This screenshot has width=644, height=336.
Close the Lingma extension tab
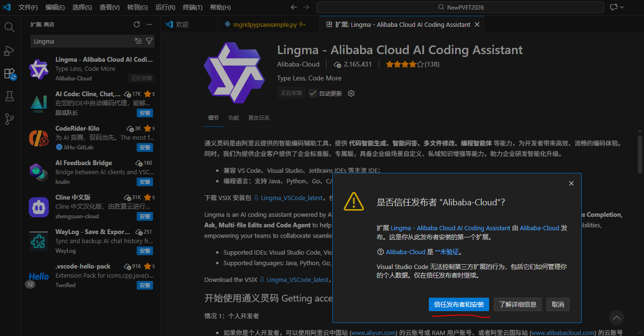(x=477, y=24)
